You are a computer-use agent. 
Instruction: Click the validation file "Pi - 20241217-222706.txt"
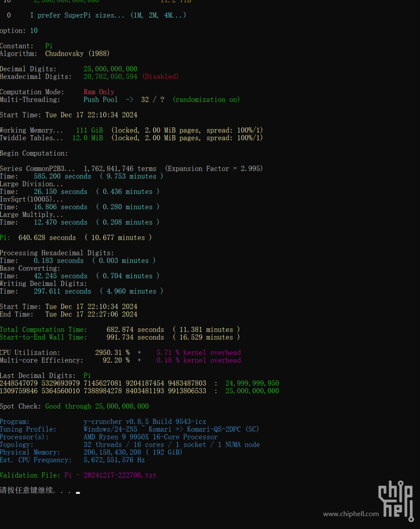[x=110, y=476]
